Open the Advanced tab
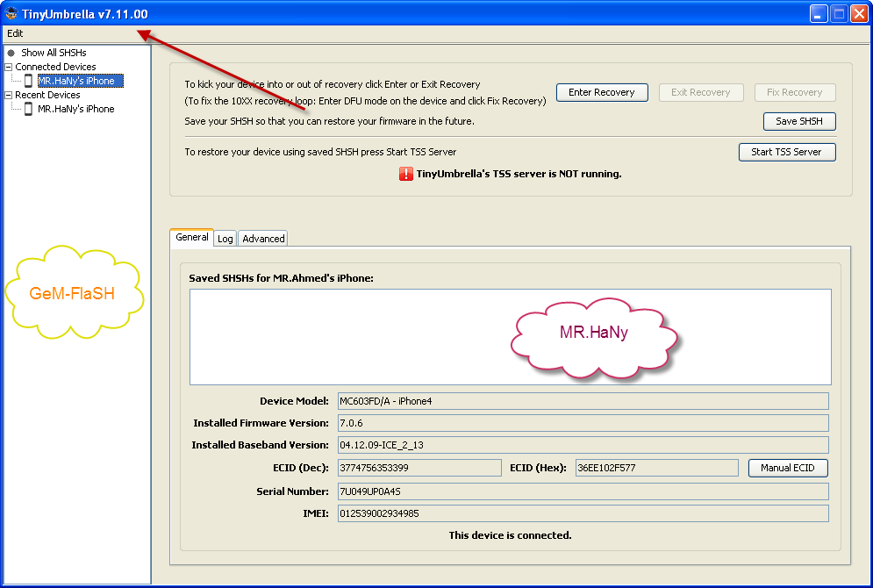This screenshot has width=873, height=588. coord(263,239)
